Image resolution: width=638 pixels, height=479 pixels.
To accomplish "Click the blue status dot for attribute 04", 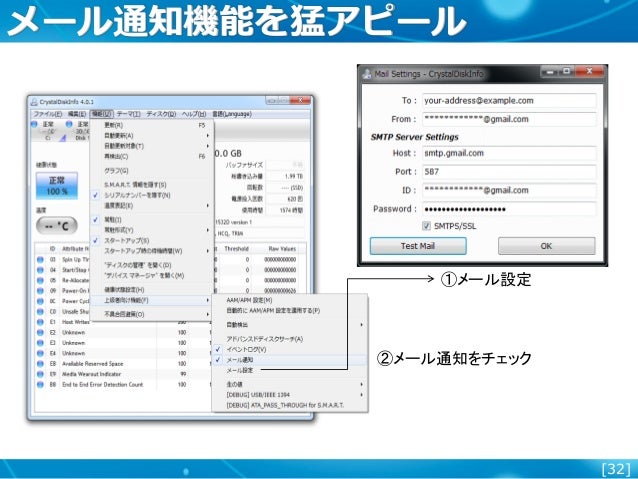I will [40, 270].
